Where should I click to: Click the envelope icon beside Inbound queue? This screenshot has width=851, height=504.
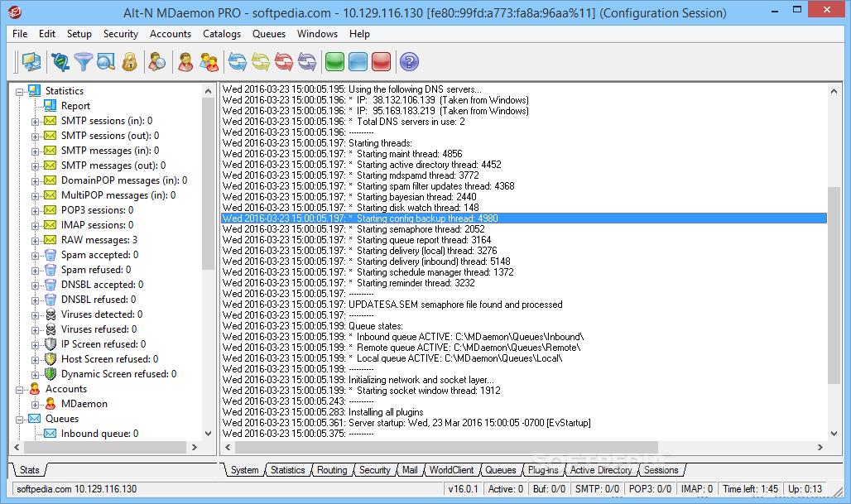coord(50,433)
